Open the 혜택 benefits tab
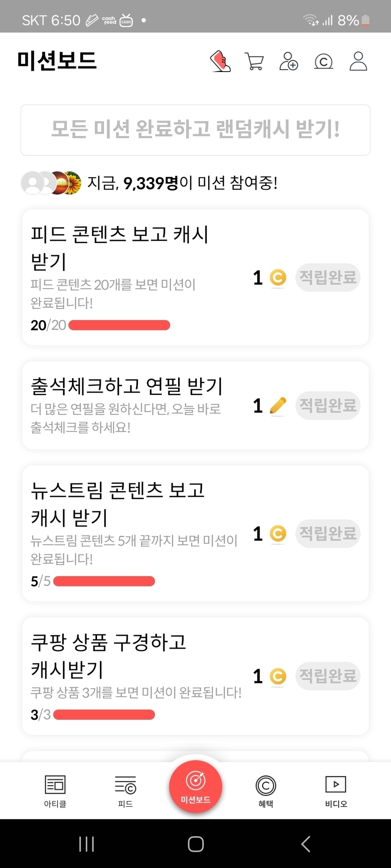 point(266,791)
